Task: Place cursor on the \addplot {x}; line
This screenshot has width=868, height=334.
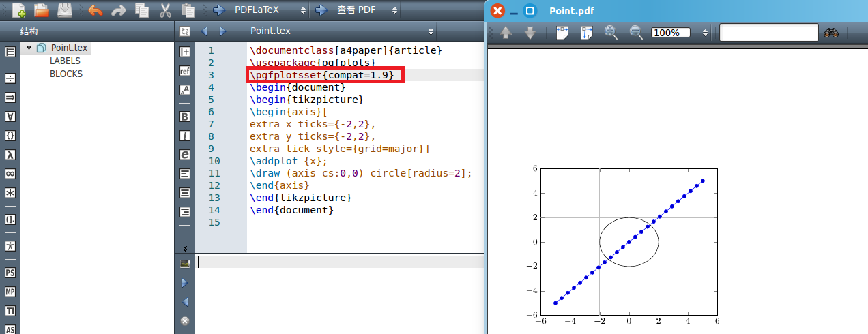Action: pyautogui.click(x=289, y=161)
